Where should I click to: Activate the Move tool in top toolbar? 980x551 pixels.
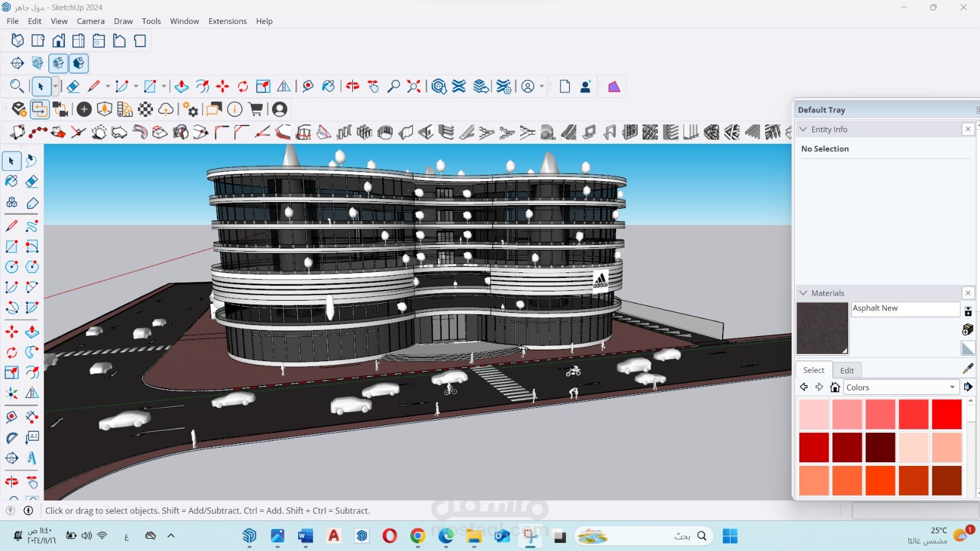pos(222,86)
